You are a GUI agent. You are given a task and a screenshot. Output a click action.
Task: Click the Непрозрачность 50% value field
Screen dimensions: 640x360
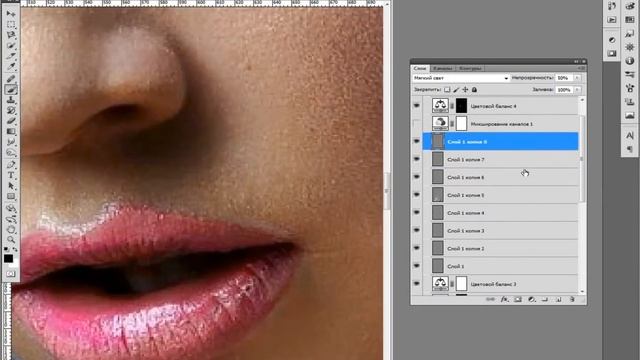click(x=564, y=78)
